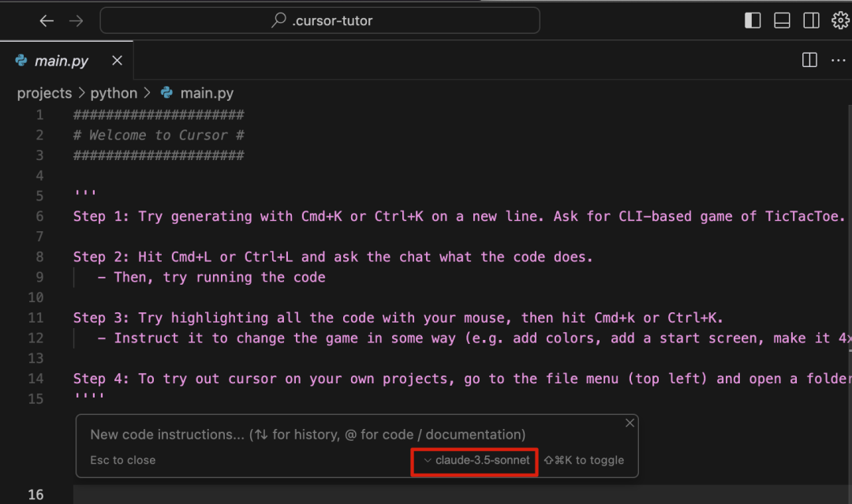This screenshot has width=852, height=504.
Task: Click the 'Step 2: Hit Cmd+L' line
Action: coord(333,257)
